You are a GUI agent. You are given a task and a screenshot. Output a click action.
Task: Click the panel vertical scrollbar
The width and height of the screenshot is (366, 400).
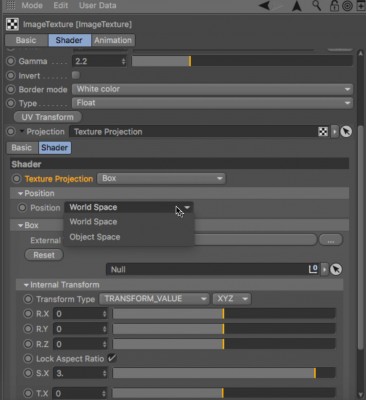click(x=360, y=237)
